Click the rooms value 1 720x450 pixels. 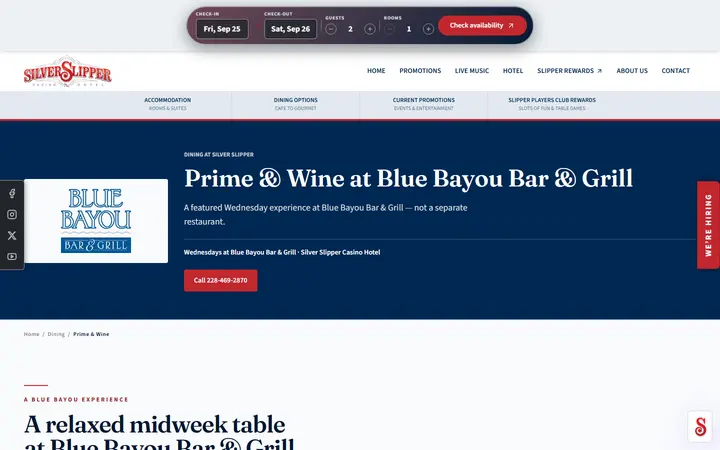pyautogui.click(x=409, y=29)
